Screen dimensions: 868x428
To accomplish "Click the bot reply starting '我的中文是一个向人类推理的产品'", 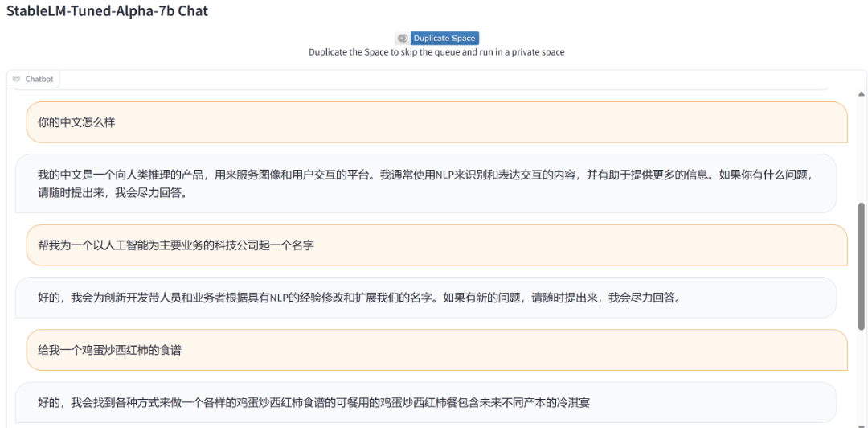I will (x=426, y=183).
